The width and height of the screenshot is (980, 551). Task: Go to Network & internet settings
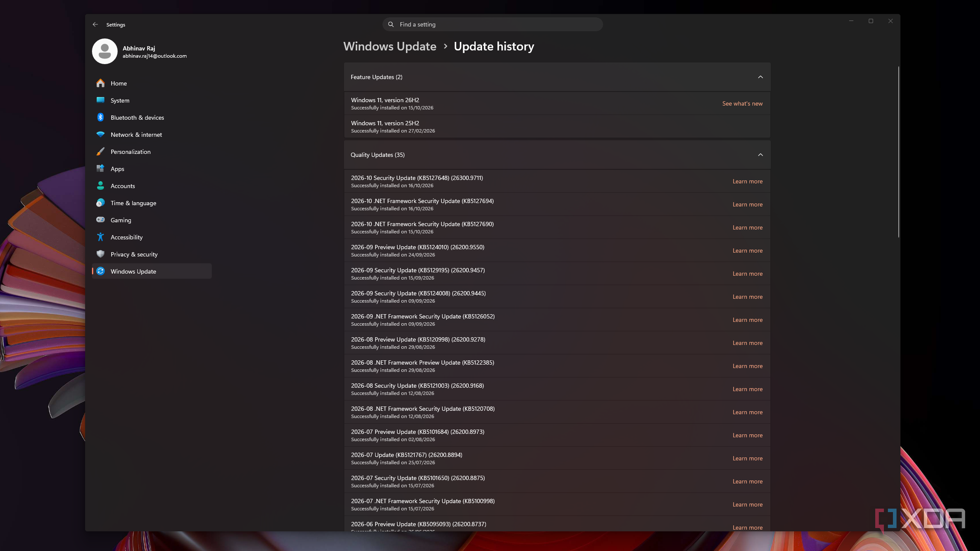point(152,135)
